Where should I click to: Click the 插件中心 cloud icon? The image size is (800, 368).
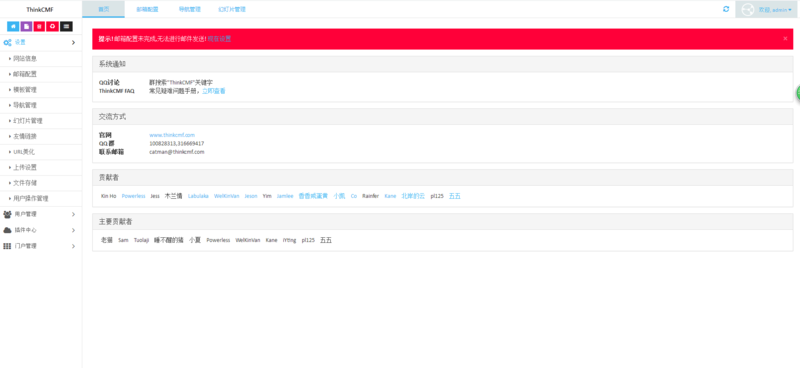(x=7, y=230)
